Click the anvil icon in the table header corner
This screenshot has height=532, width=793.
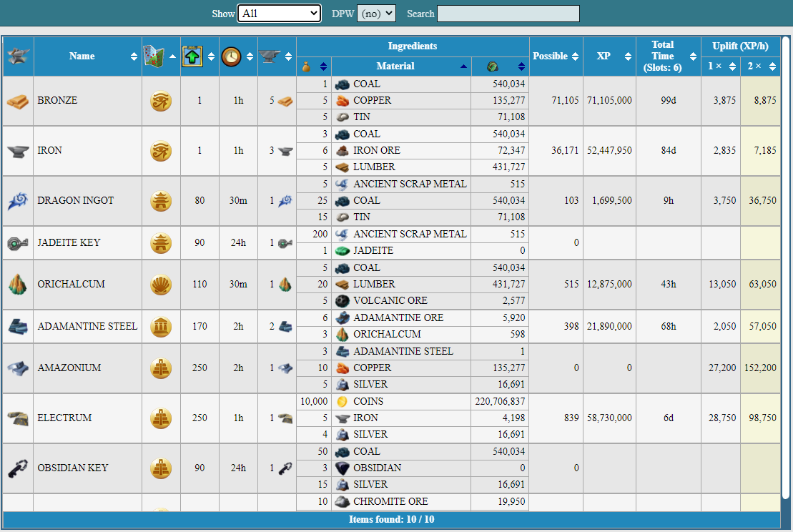pyautogui.click(x=18, y=56)
